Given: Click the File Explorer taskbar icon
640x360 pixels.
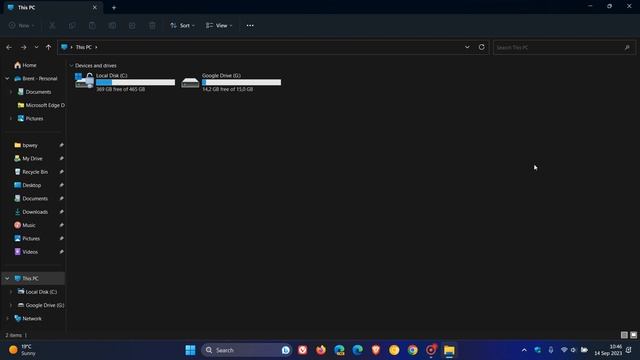Looking at the screenshot, I should pyautogui.click(x=449, y=350).
